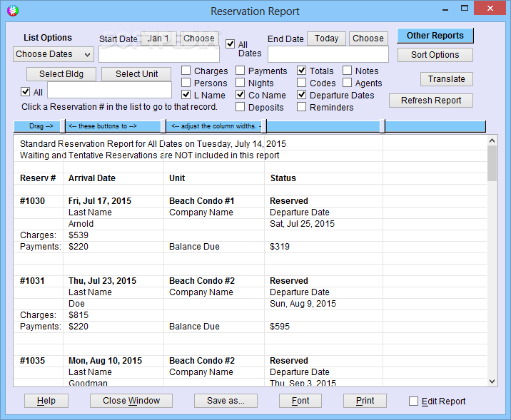
Task: Click the Font button
Action: click(300, 401)
